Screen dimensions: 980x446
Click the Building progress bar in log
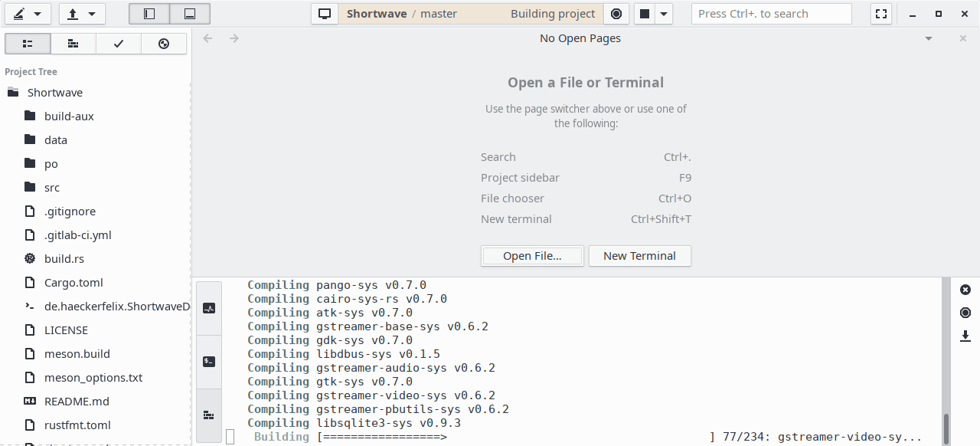pos(515,437)
